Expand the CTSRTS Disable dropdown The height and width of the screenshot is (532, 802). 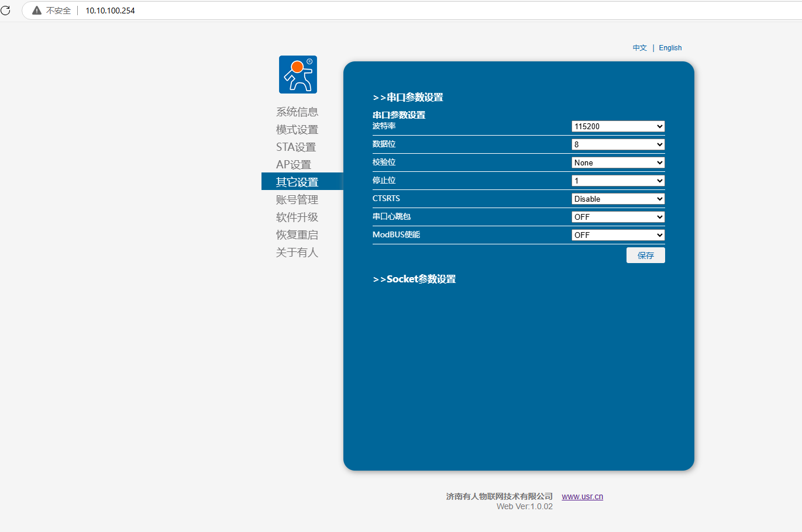click(x=618, y=199)
